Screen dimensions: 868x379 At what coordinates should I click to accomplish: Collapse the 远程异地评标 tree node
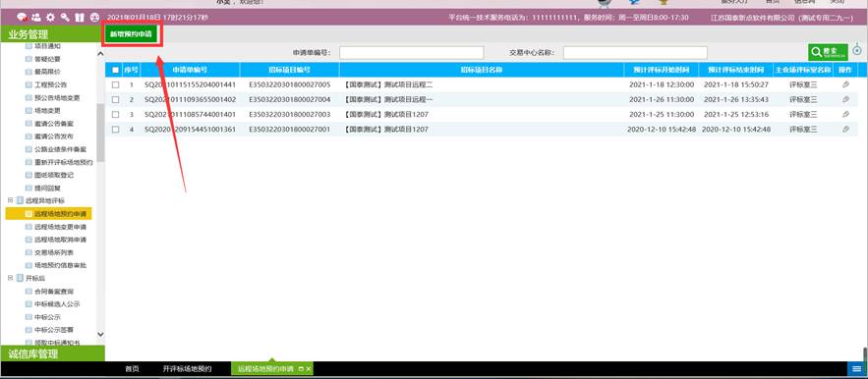pos(10,200)
